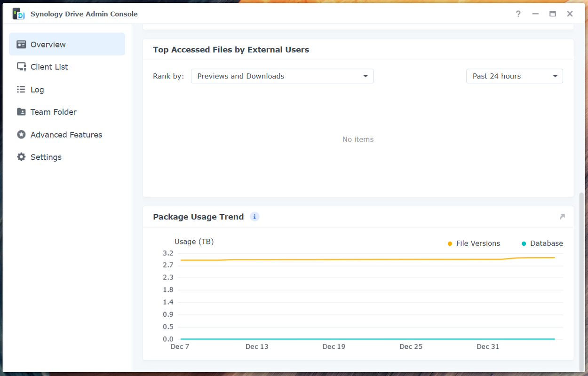This screenshot has width=588, height=376.
Task: Click the Log list icon
Action: click(x=21, y=89)
